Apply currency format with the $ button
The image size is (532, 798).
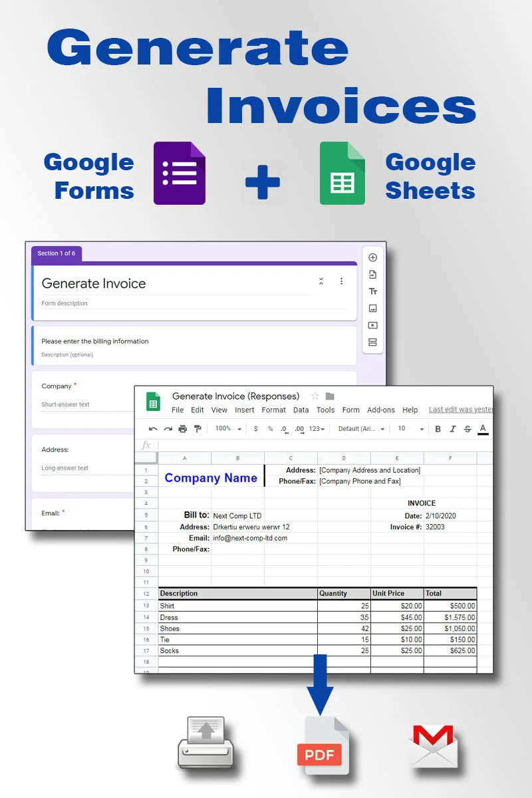[x=256, y=429]
